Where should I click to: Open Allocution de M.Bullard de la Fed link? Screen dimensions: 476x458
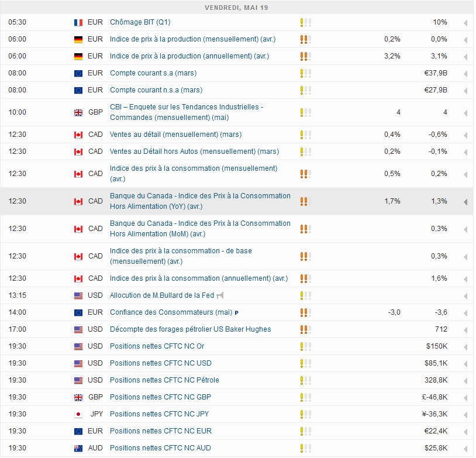tap(162, 295)
